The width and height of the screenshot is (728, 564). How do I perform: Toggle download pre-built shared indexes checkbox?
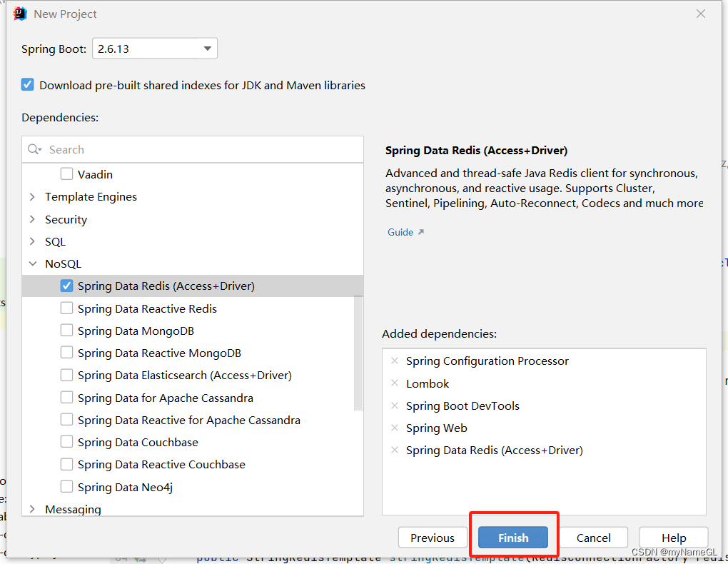tap(27, 84)
